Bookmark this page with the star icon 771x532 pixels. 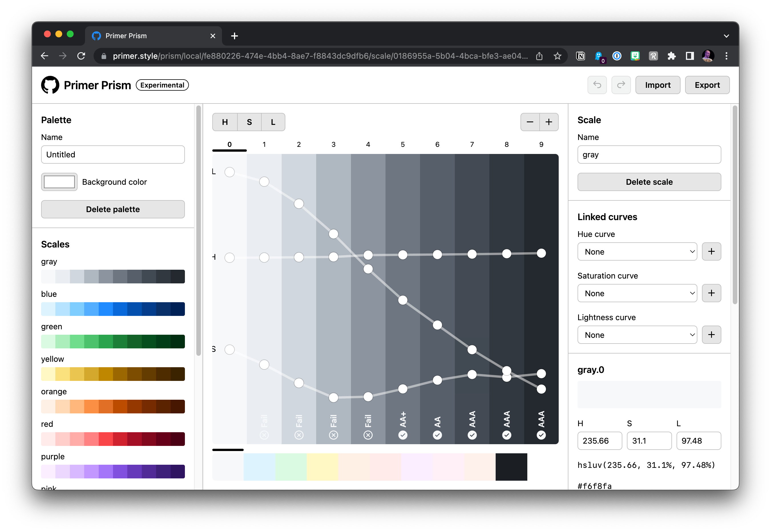coord(558,56)
